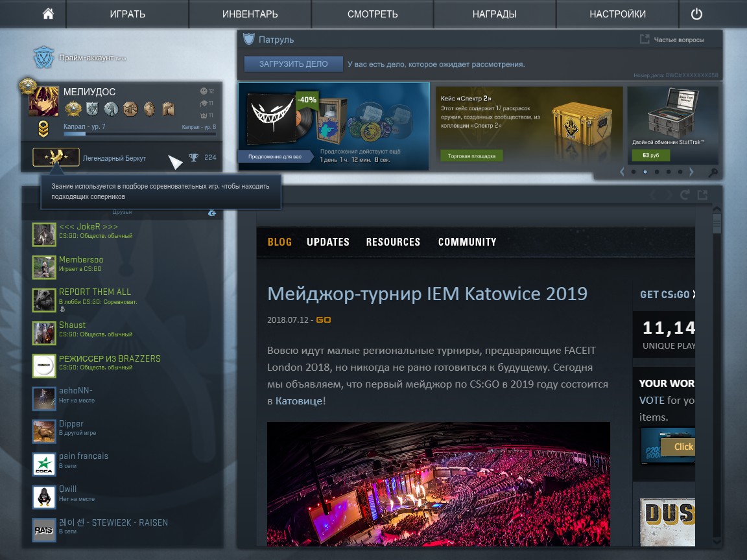This screenshot has height=560, width=747.
Task: Go to next store page arrow
Action: coord(692,172)
